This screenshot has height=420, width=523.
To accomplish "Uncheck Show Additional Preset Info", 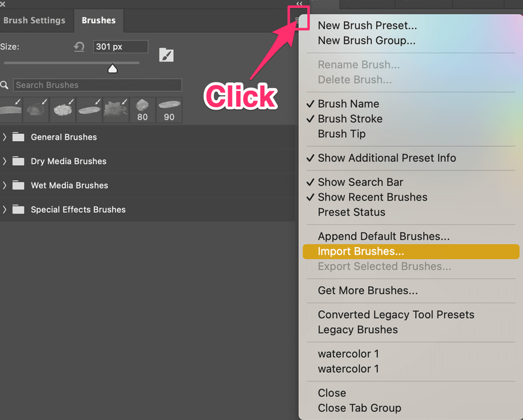I will coord(386,158).
